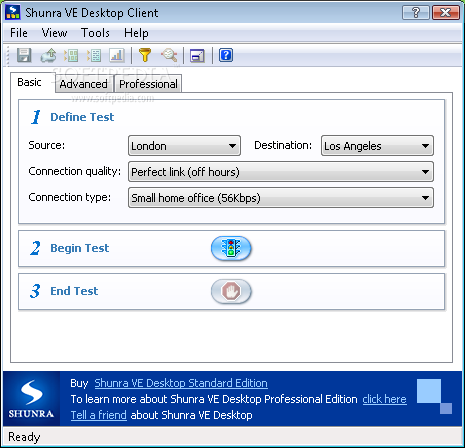Open the Destination dropdown showing Los Angeles

377,146
